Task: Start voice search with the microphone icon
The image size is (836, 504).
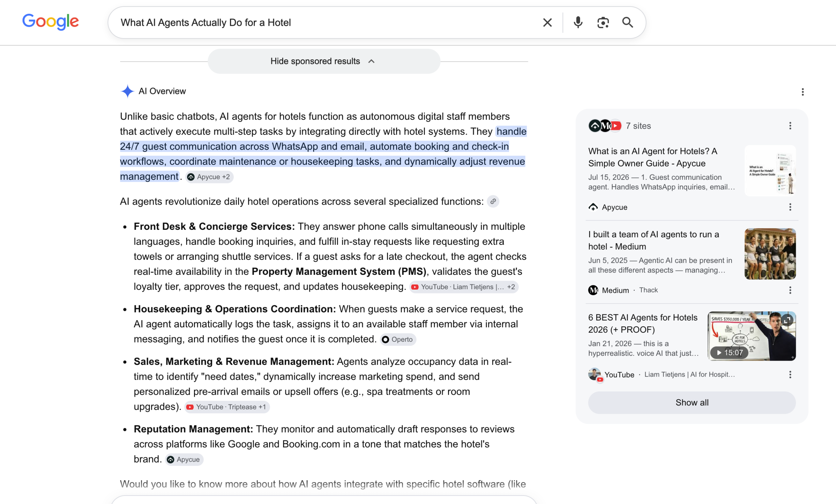Action: pyautogui.click(x=578, y=23)
